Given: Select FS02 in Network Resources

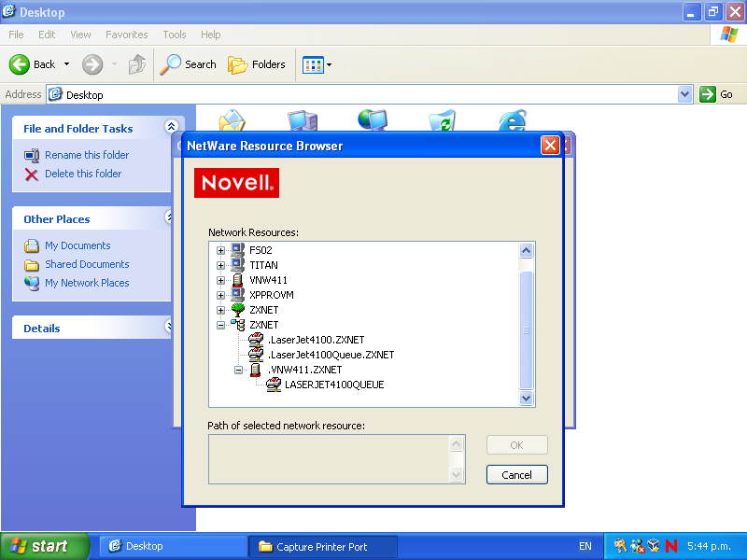Looking at the screenshot, I should pyautogui.click(x=261, y=250).
